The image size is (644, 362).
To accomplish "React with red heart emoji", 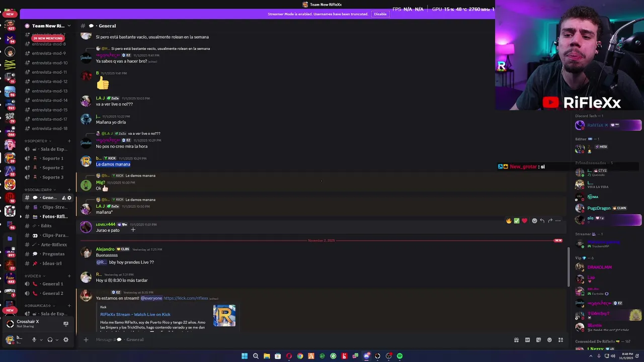I will point(525,221).
